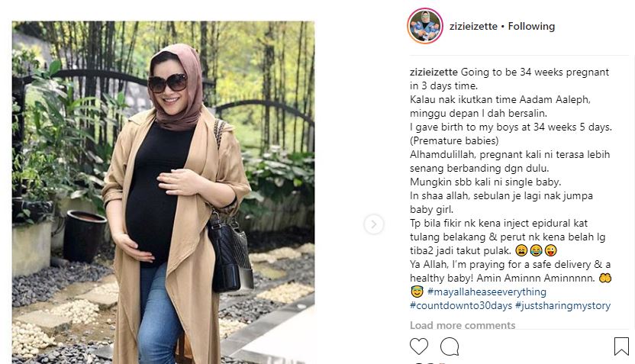Click the pregnant woman photo
The image size is (635, 364).
pyautogui.click(x=163, y=192)
